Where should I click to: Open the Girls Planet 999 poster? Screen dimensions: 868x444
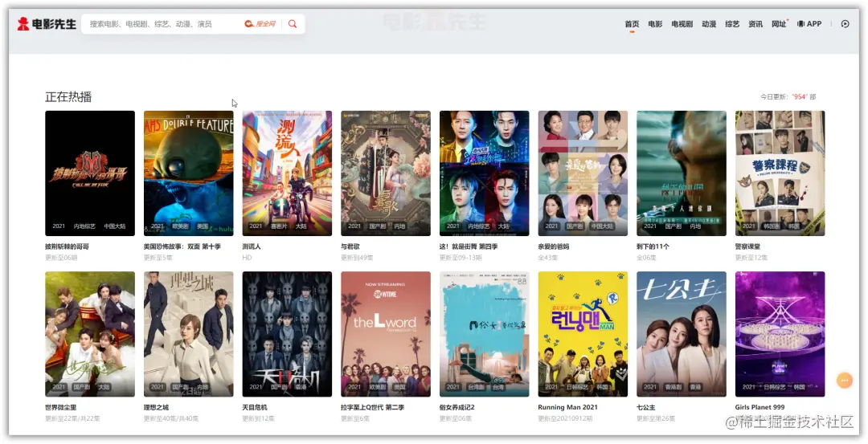pyautogui.click(x=780, y=334)
